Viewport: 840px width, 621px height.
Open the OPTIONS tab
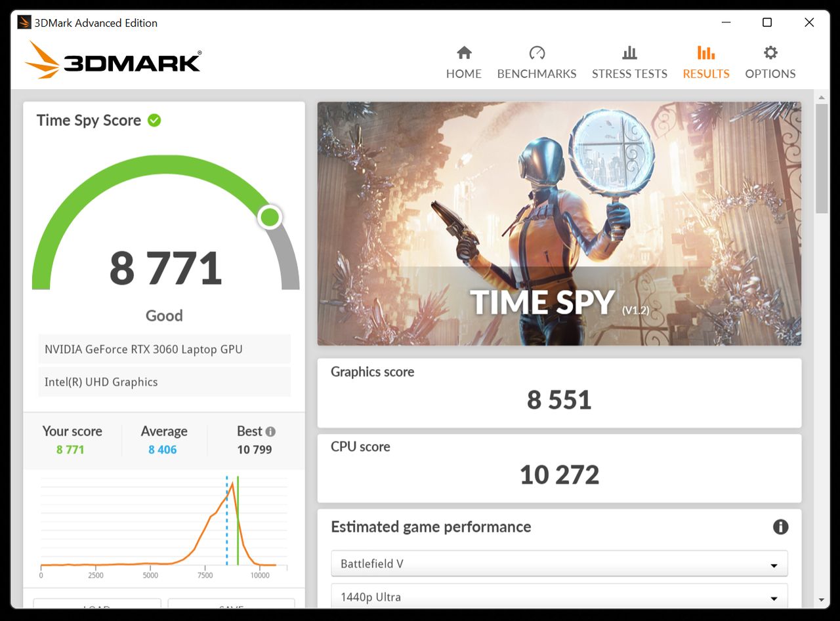tap(770, 62)
